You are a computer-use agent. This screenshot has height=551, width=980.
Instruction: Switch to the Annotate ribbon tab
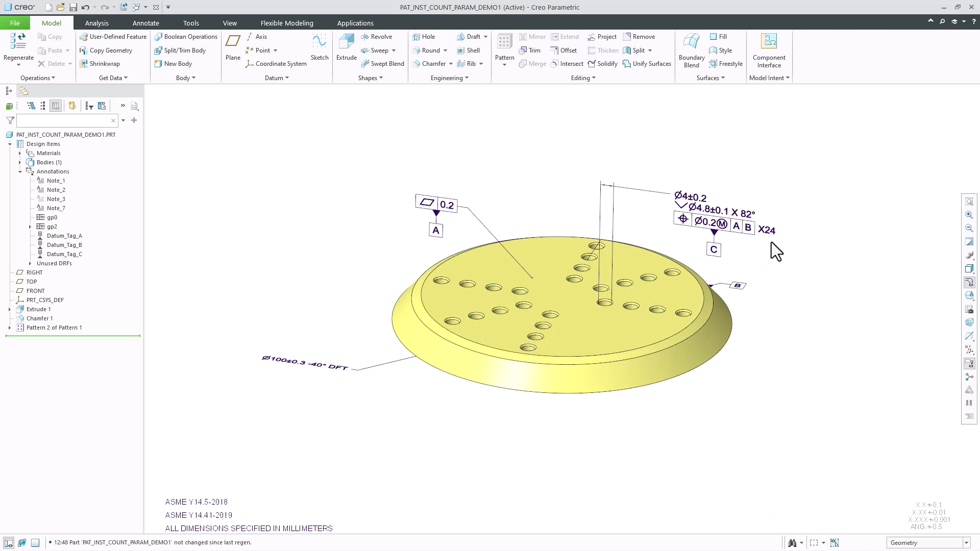pos(145,23)
